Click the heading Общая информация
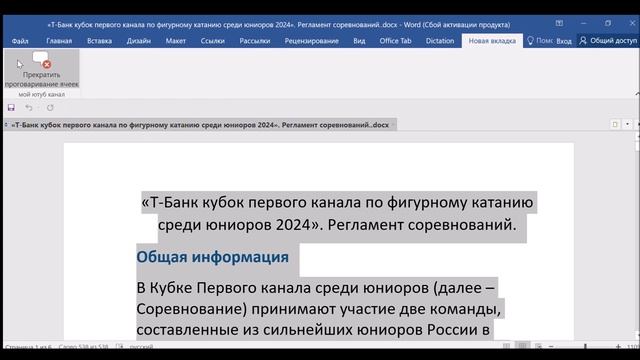Image resolution: width=640 pixels, height=360 pixels. coord(212,257)
